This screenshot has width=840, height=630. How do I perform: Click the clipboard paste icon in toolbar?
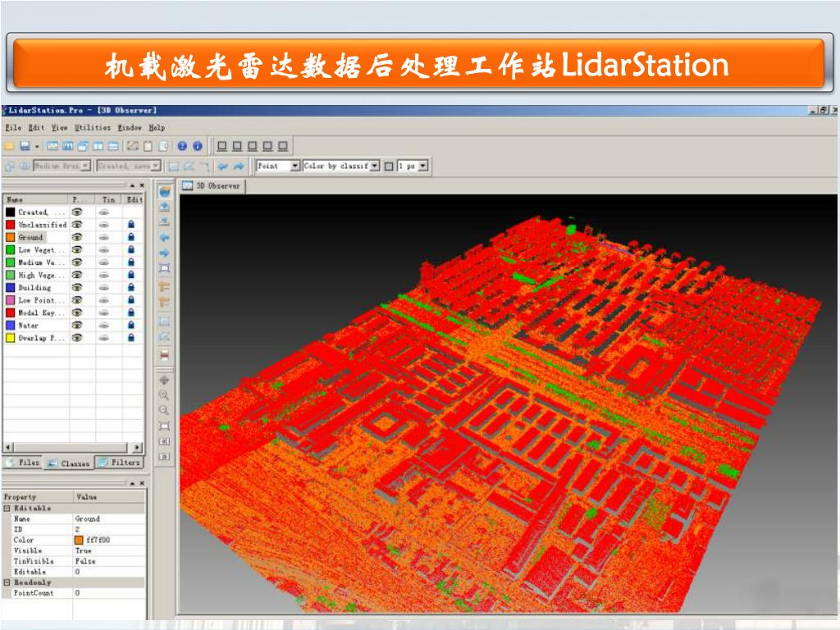coord(148,146)
